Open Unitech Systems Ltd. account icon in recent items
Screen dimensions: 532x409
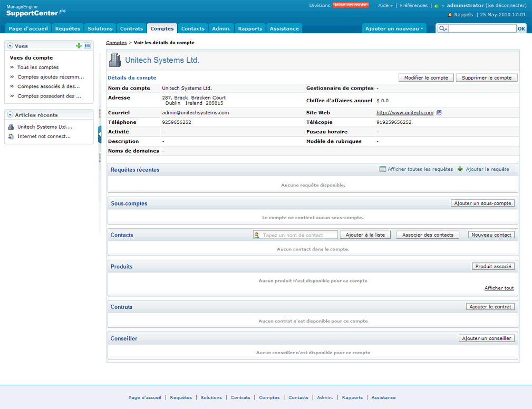pos(11,127)
